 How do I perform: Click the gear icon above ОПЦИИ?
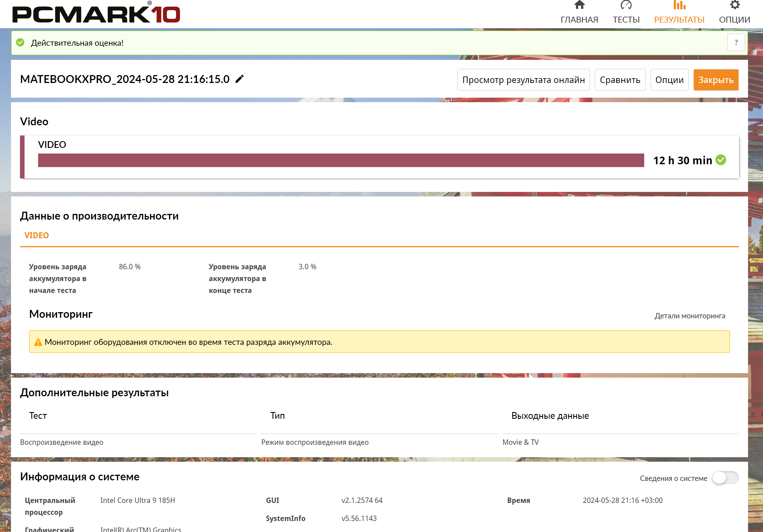click(x=735, y=5)
